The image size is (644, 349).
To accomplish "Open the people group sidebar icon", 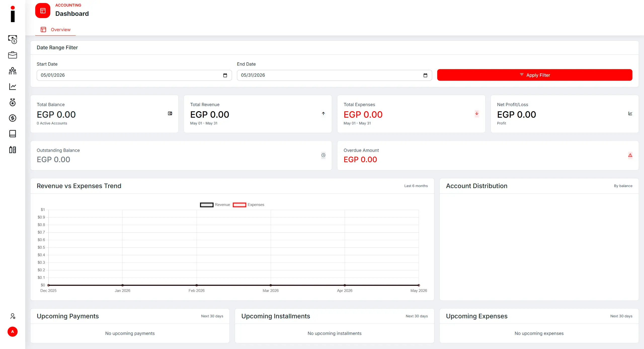I will point(13,71).
